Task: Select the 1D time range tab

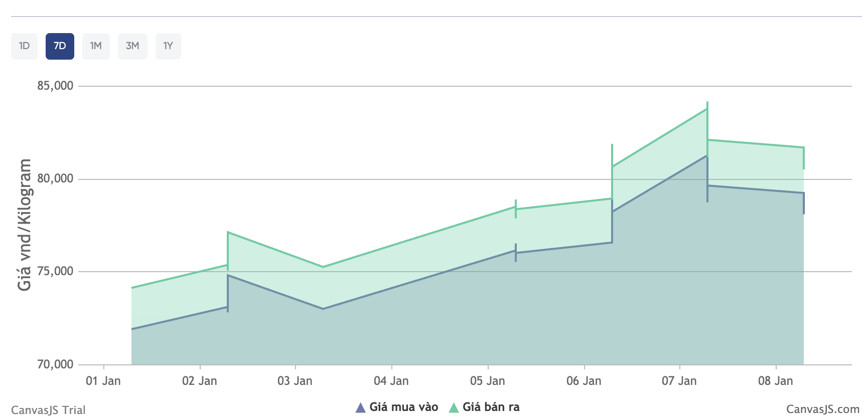Action: click(24, 46)
